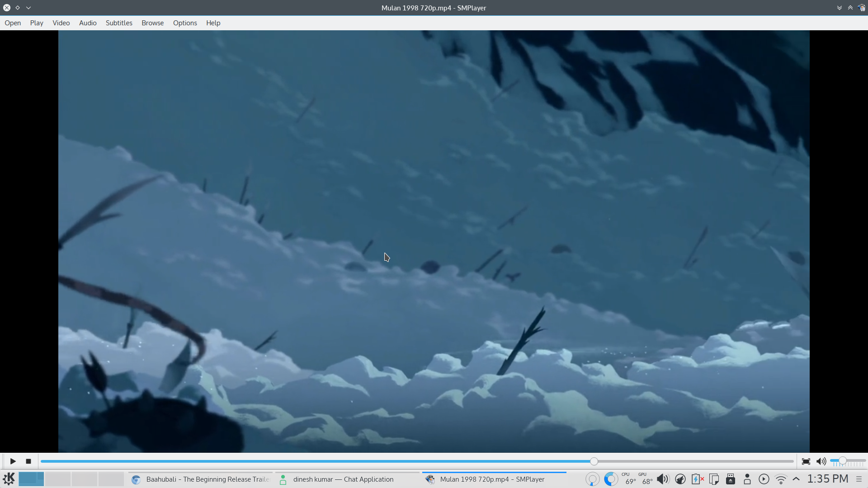Click the SMPlayer application icon in the title bar
The image size is (868, 488).
(x=862, y=8)
